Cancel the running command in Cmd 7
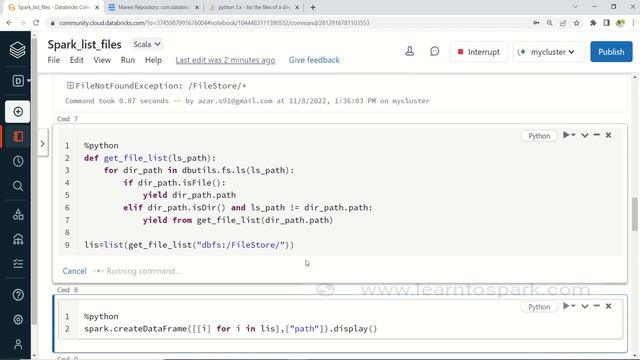 74,271
